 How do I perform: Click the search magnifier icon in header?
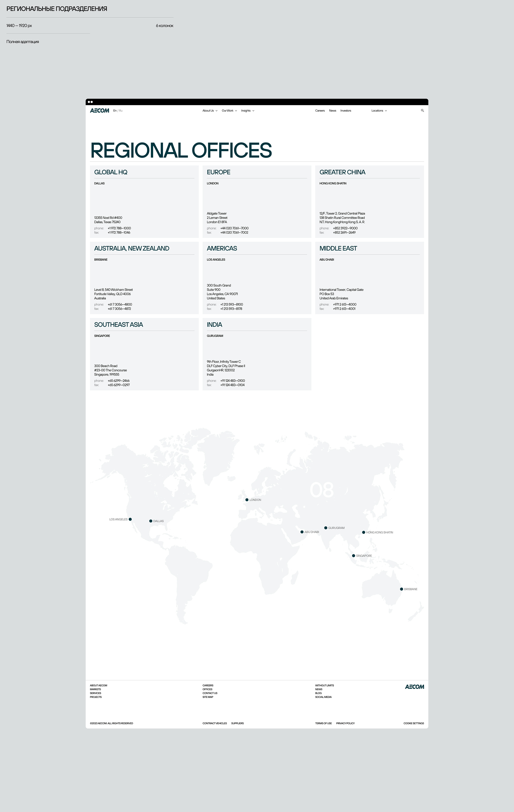click(x=422, y=111)
